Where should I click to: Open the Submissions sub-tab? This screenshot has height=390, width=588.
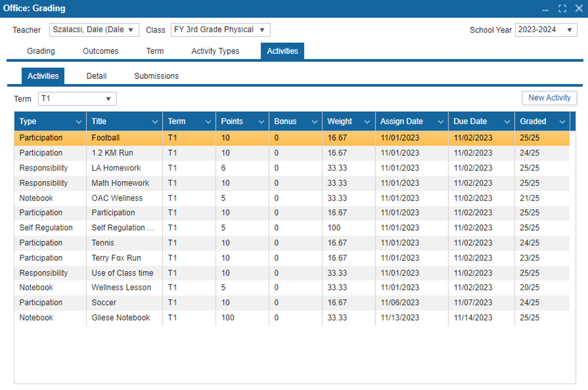point(156,76)
